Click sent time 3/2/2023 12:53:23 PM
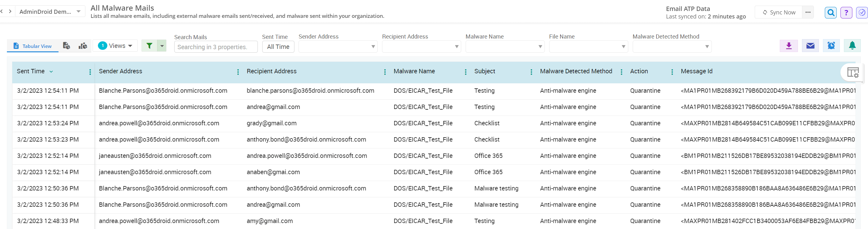 tap(48, 139)
